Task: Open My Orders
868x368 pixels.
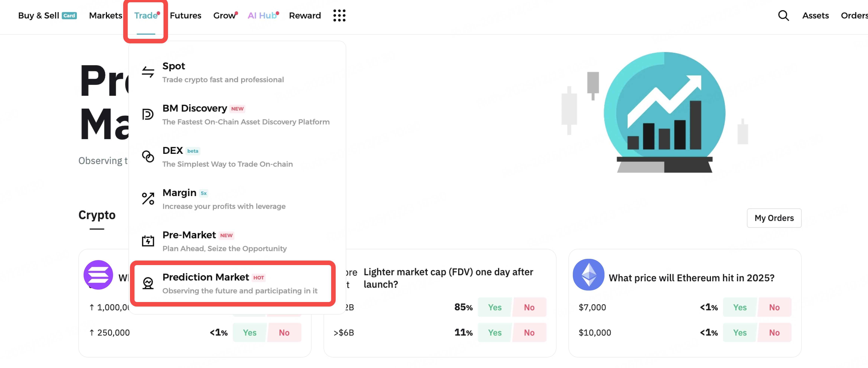Action: [774, 218]
